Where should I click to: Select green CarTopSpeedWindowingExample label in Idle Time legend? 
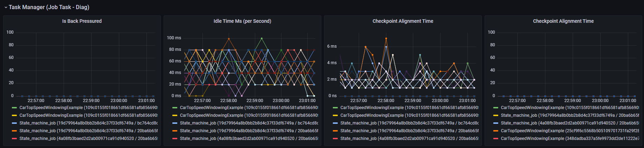249,108
